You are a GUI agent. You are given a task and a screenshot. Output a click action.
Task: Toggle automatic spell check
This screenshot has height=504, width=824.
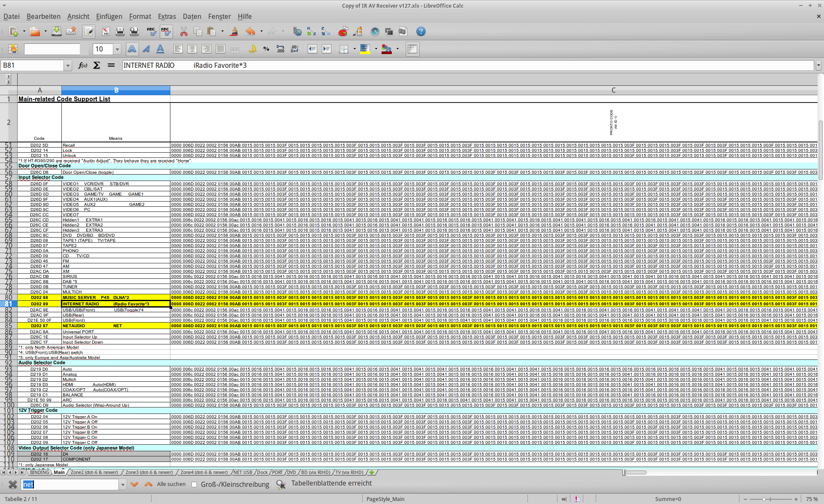[166, 32]
